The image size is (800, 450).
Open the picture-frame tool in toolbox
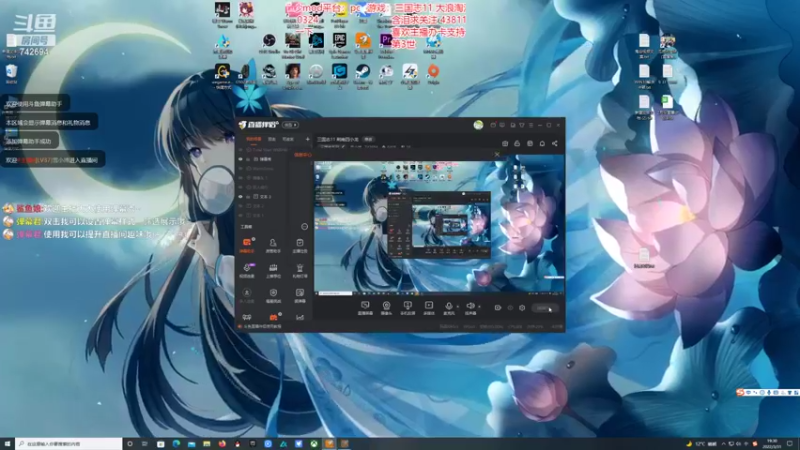pyautogui.click(x=299, y=295)
